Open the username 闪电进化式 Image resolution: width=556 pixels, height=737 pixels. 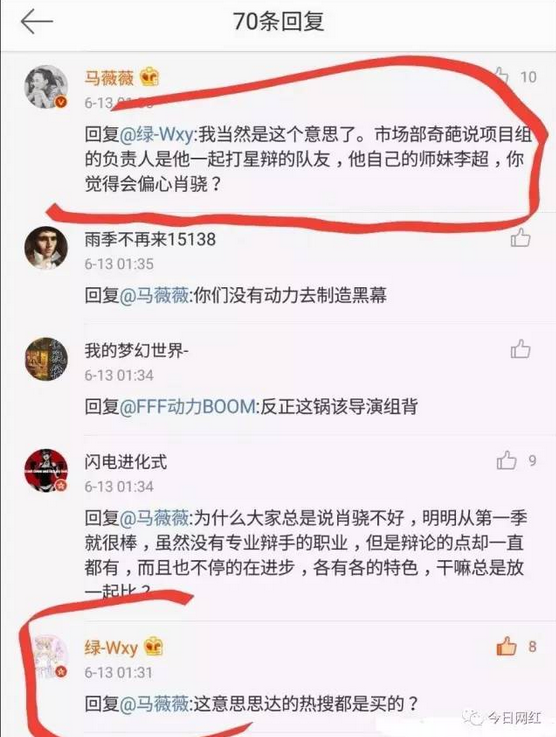(125, 462)
